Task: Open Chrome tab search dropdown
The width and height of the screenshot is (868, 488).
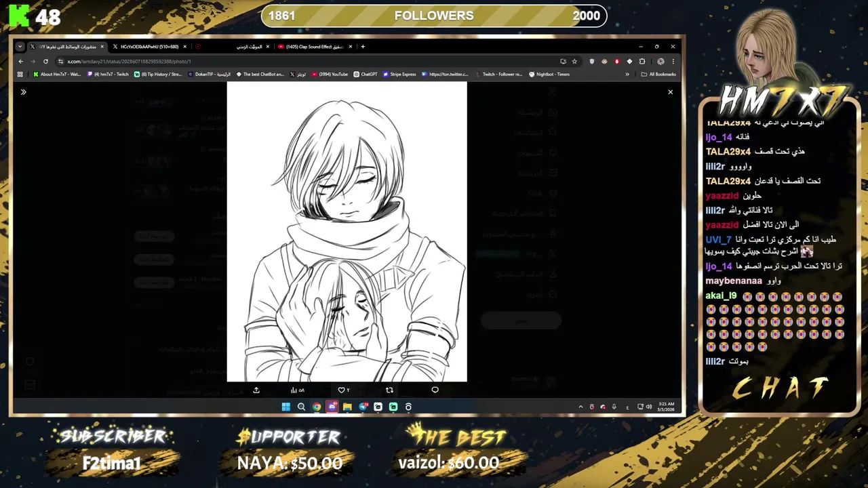Action: tap(20, 47)
